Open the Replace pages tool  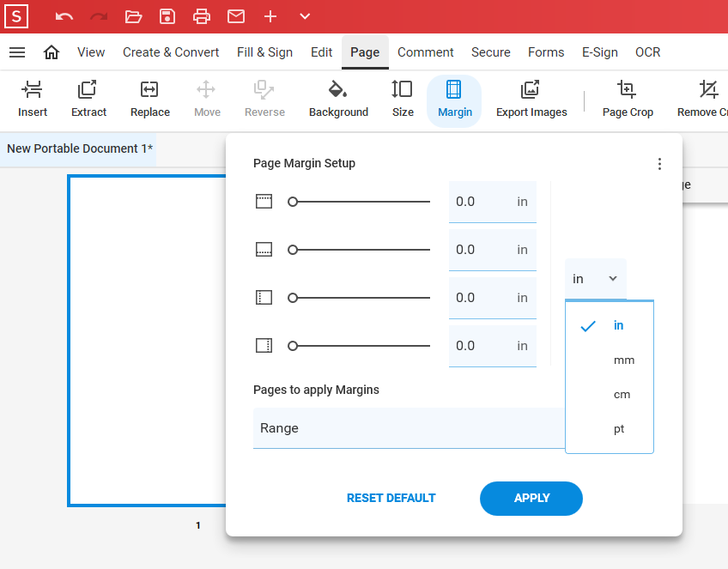pos(149,90)
